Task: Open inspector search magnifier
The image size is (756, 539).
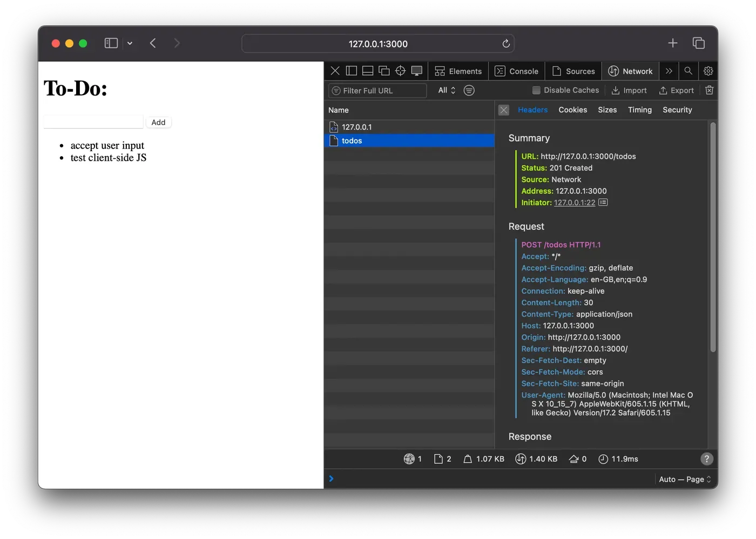Action: point(688,71)
